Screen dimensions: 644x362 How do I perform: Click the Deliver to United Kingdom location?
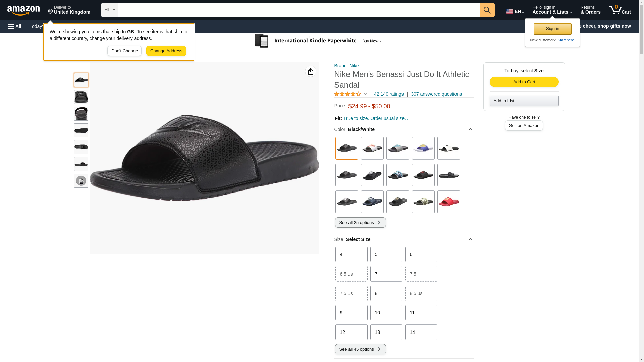coord(69,10)
